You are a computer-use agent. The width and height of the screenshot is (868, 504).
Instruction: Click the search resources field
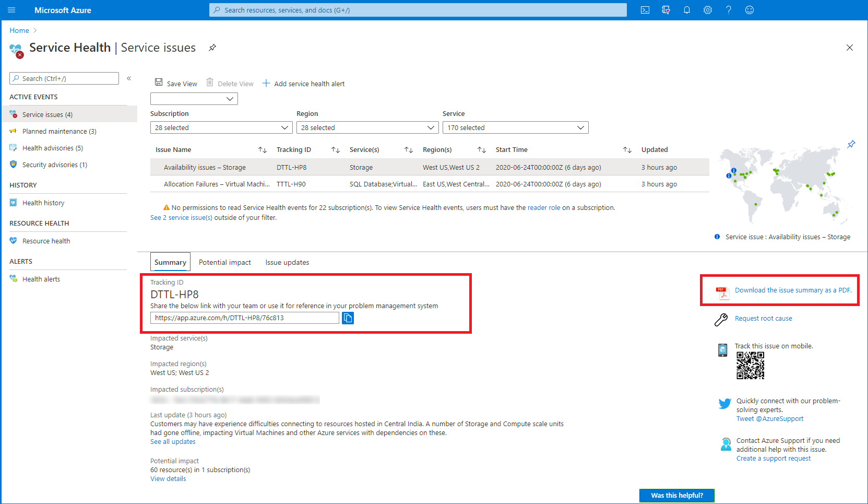pyautogui.click(x=418, y=10)
